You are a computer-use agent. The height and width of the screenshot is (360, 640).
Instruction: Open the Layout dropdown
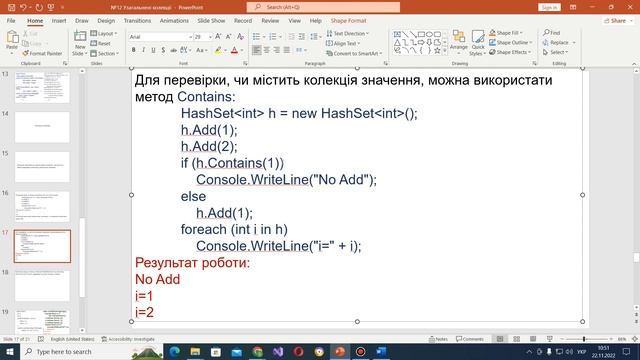104,33
